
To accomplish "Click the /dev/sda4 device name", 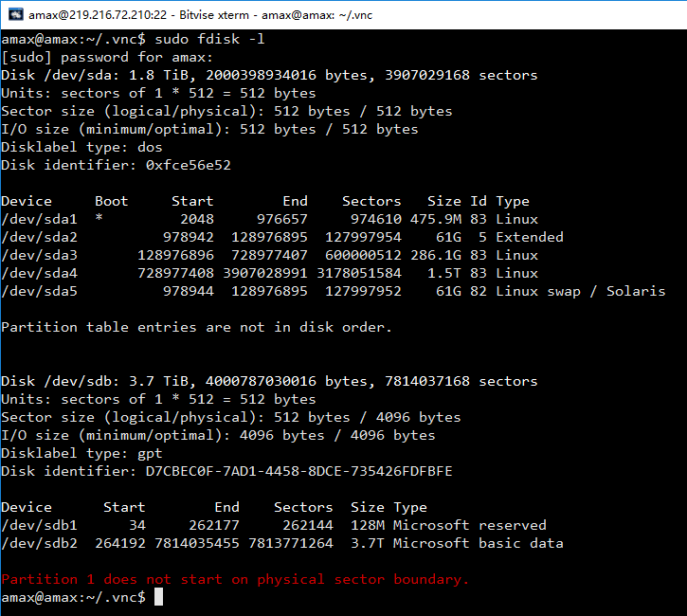I will (39, 273).
